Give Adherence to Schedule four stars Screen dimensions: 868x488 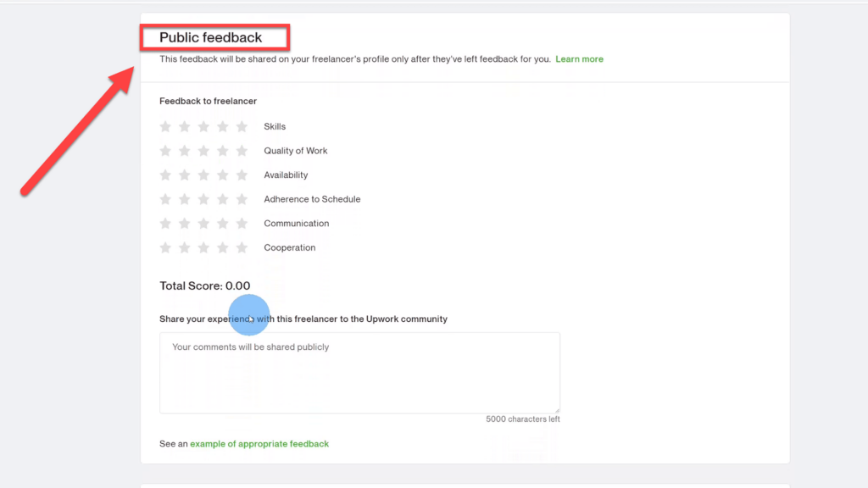223,199
